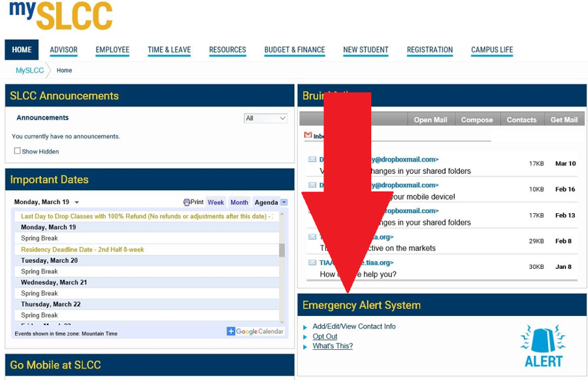
Task: Open the 'help you?' email subject
Action: 358,275
